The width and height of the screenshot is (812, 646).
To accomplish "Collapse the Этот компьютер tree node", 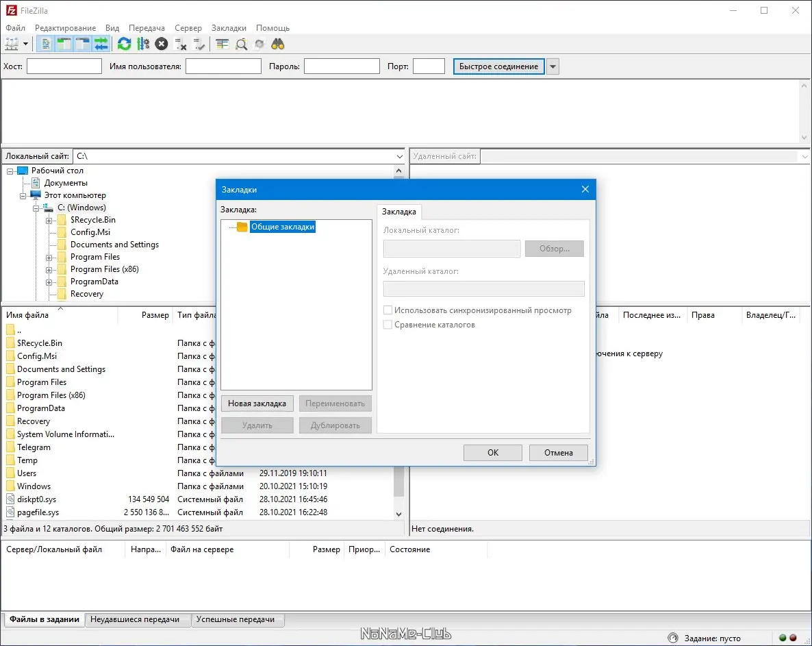I will (x=23, y=196).
